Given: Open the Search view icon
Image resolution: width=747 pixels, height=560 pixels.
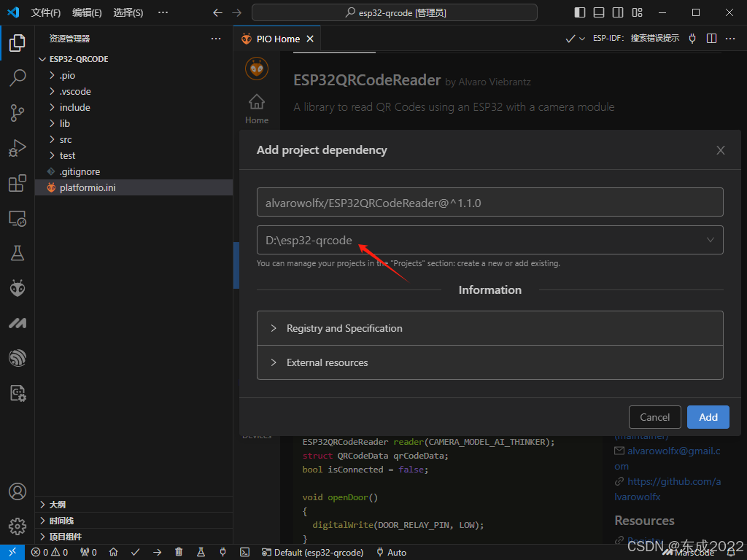Looking at the screenshot, I should (18, 77).
